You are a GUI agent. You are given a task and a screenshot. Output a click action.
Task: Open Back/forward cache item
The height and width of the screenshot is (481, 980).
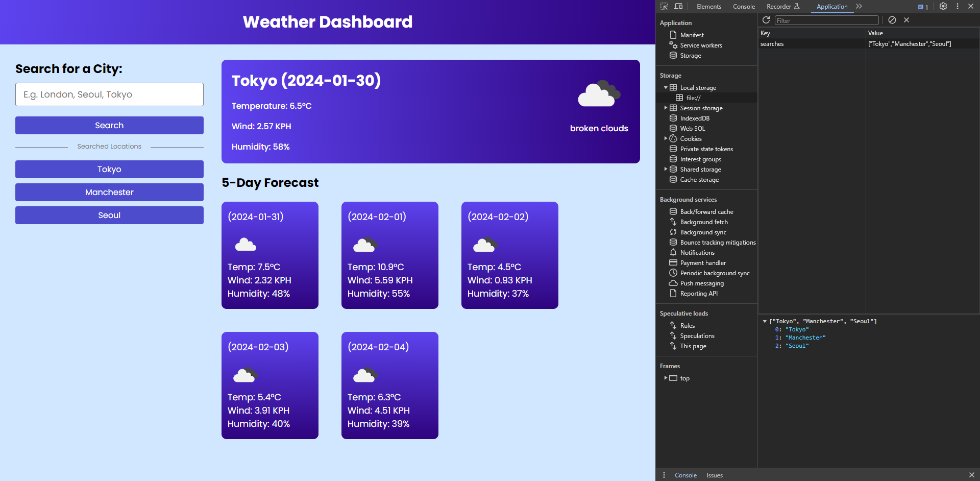[x=706, y=212]
